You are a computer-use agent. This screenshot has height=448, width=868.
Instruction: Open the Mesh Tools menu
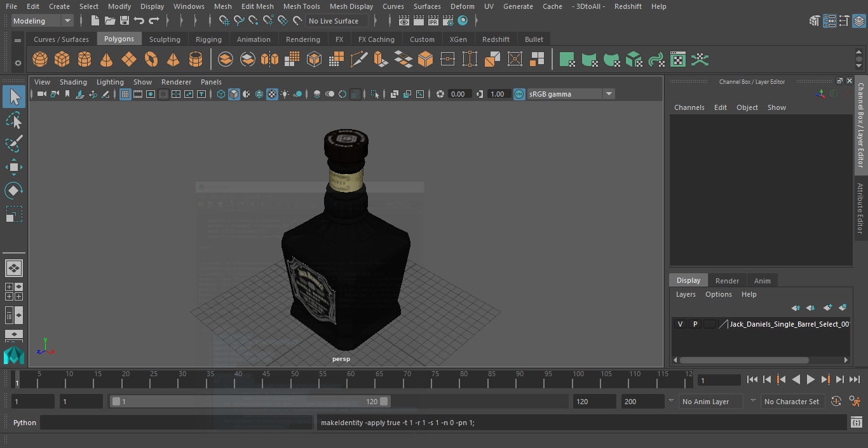[301, 6]
